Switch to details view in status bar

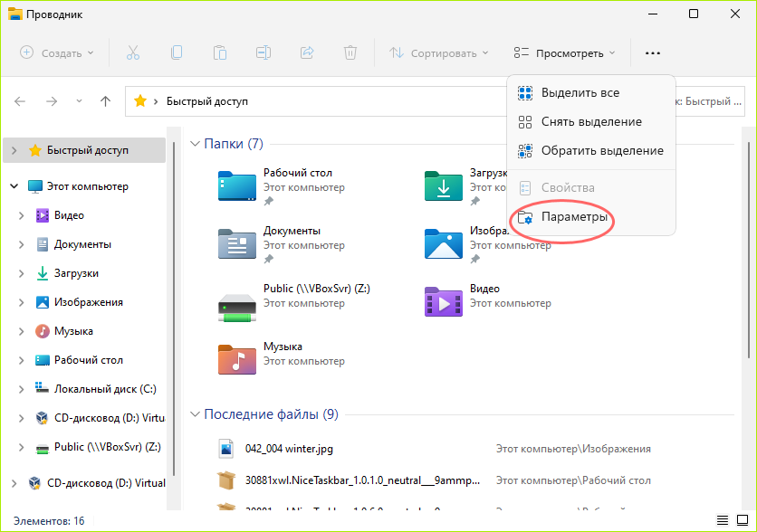pyautogui.click(x=722, y=520)
